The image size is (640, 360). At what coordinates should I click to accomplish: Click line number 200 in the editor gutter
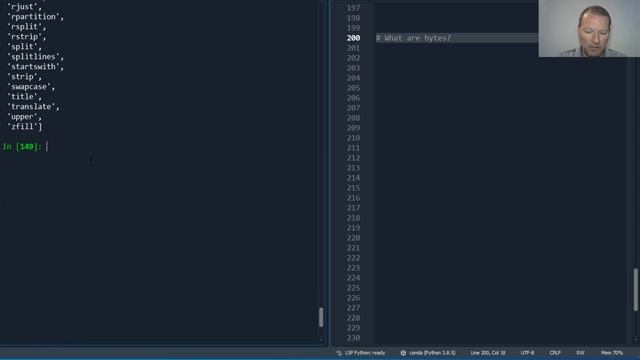pyautogui.click(x=353, y=38)
